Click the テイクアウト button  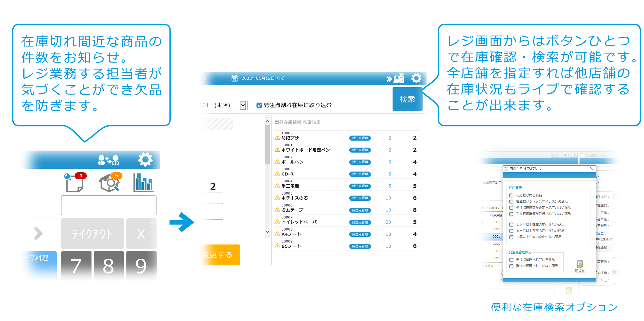pyautogui.click(x=92, y=234)
